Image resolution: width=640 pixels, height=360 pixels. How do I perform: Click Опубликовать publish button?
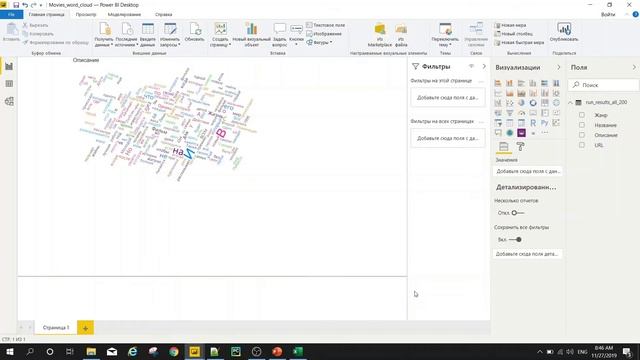tap(564, 32)
